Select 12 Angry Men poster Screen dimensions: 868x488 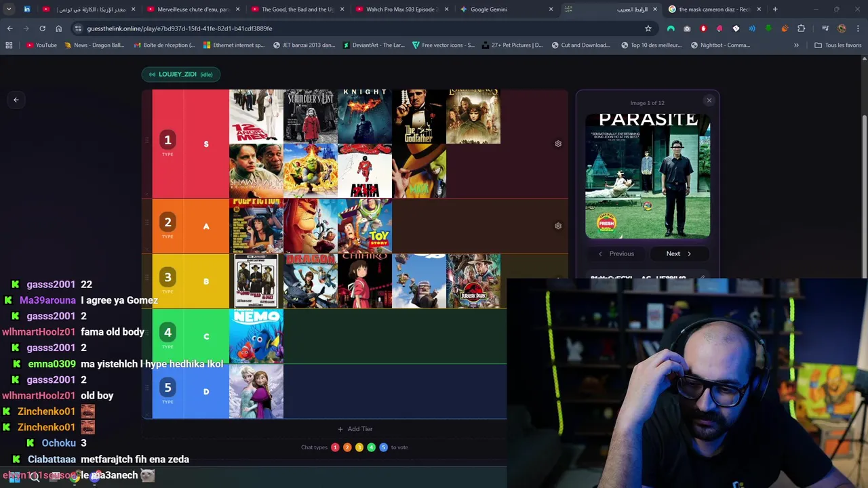pyautogui.click(x=256, y=117)
